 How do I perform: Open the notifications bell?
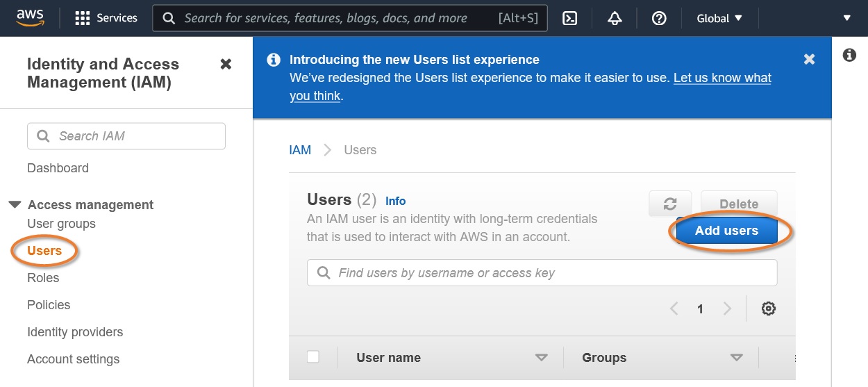(615, 19)
